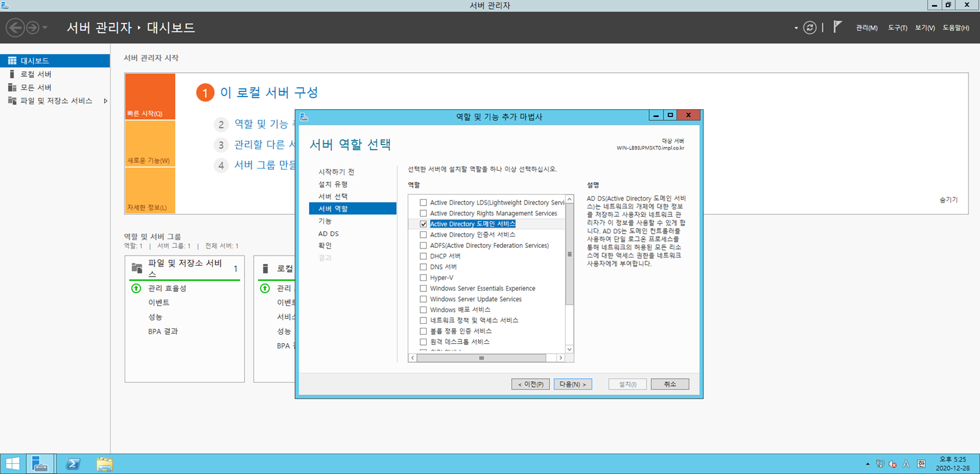Open the notifications flag icon
980x474 pixels.
[838, 27]
